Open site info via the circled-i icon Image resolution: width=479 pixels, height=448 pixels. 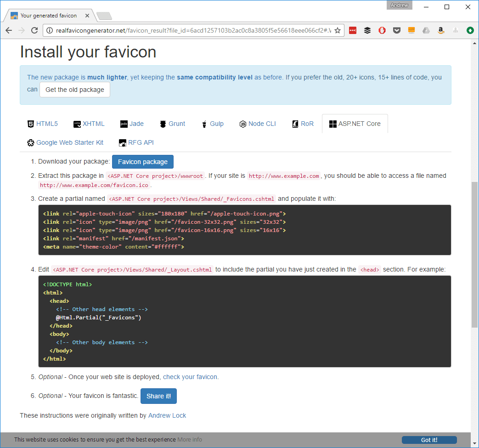[49, 30]
